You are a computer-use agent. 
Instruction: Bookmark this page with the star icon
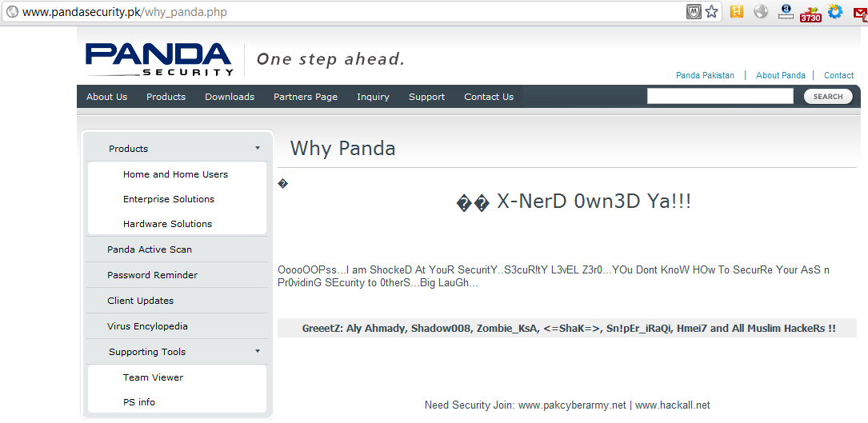[x=711, y=12]
